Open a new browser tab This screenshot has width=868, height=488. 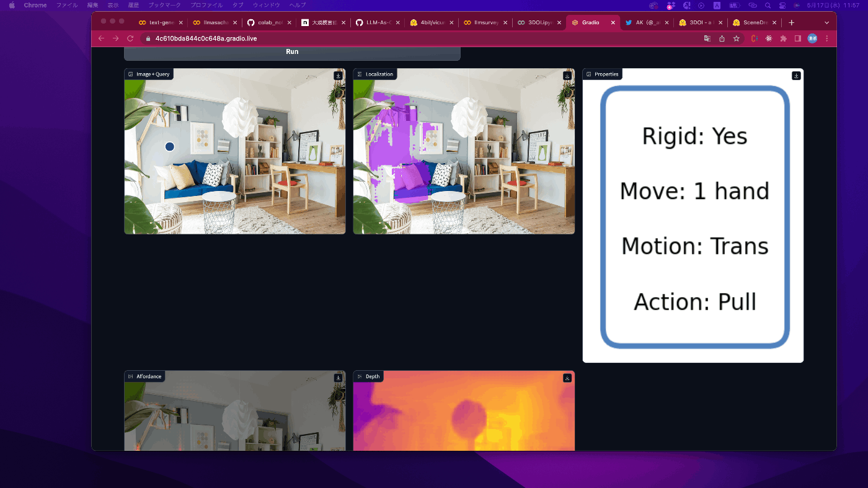coord(791,22)
